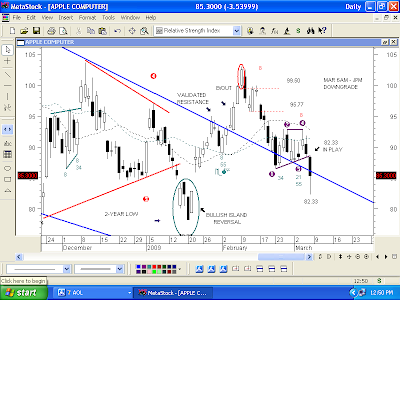Screen dimensions: 400x400
Task: Click horizontal scrollbar thumb under chart
Action: [x=281, y=257]
